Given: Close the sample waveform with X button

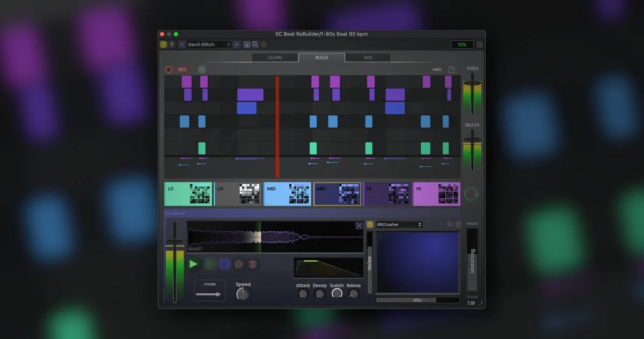Looking at the screenshot, I should click(359, 226).
